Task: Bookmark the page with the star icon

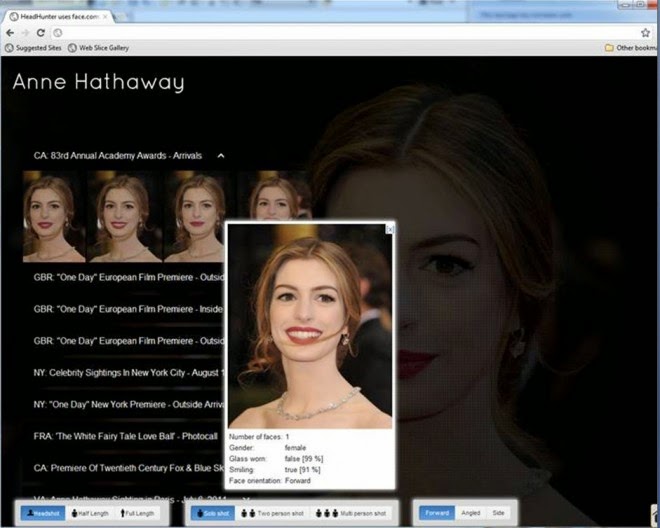Action: pos(645,33)
